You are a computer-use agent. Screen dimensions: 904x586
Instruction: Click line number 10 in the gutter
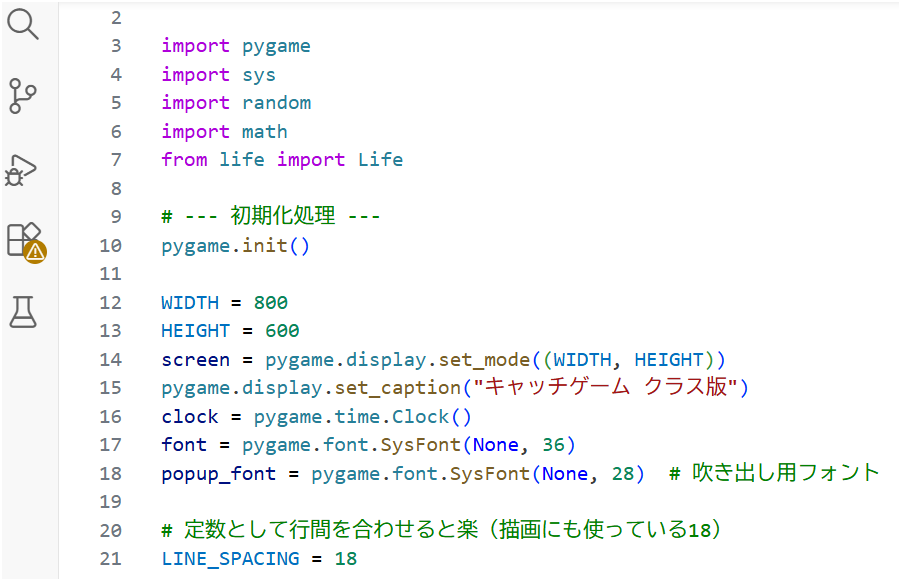click(110, 245)
